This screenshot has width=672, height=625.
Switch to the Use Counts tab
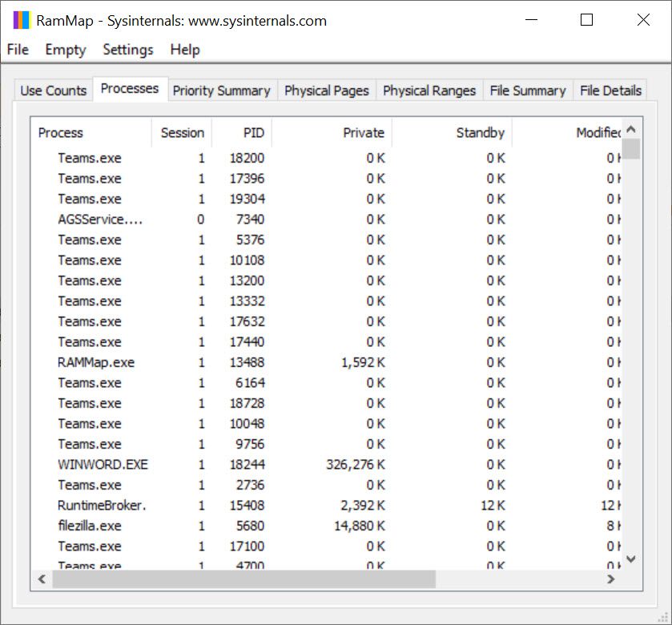coord(54,91)
